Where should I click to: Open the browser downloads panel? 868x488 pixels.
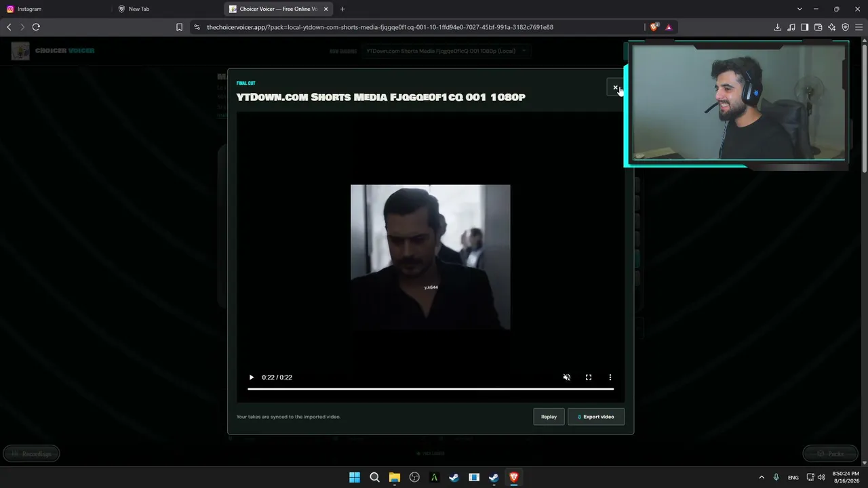click(778, 27)
